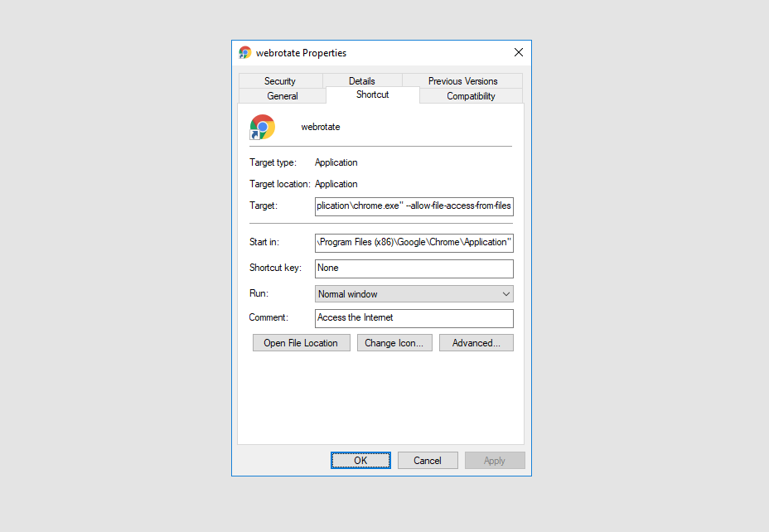
Task: Click into the Start in field
Action: pos(414,243)
